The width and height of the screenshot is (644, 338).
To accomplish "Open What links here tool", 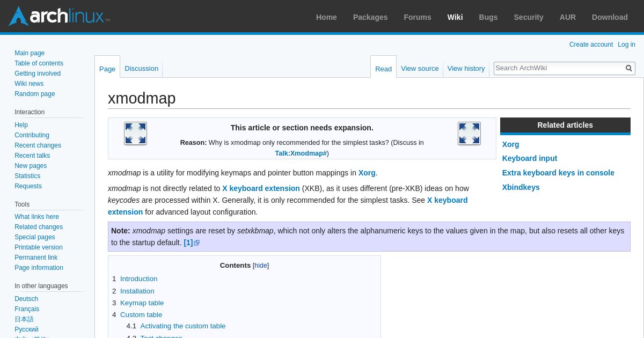I will tap(36, 217).
